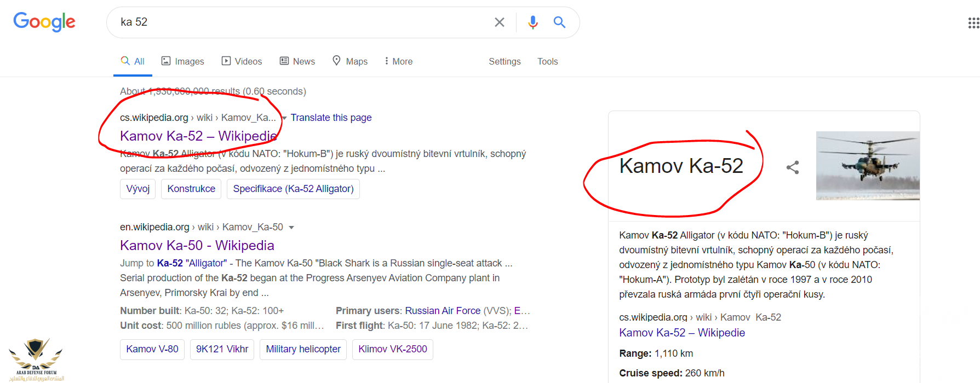Open the Tools search filter
Viewport: 980px width, 383px height.
[547, 61]
